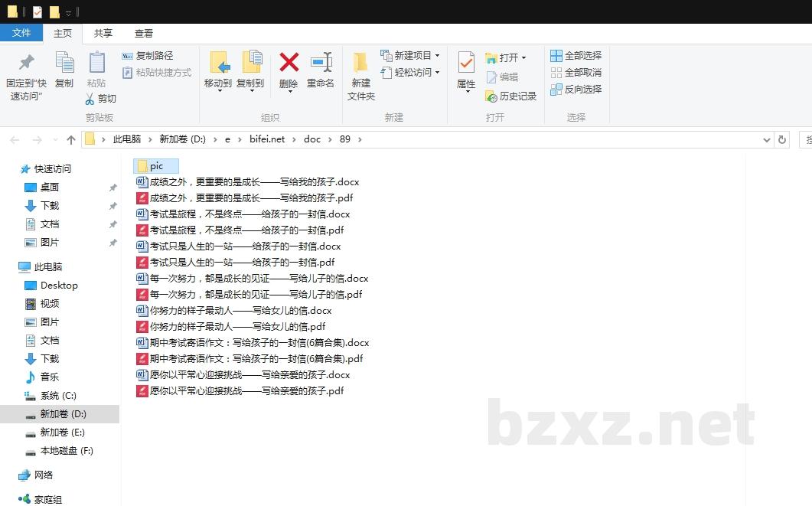Switch to the Share ribbon tab
812x506 pixels.
tap(103, 34)
